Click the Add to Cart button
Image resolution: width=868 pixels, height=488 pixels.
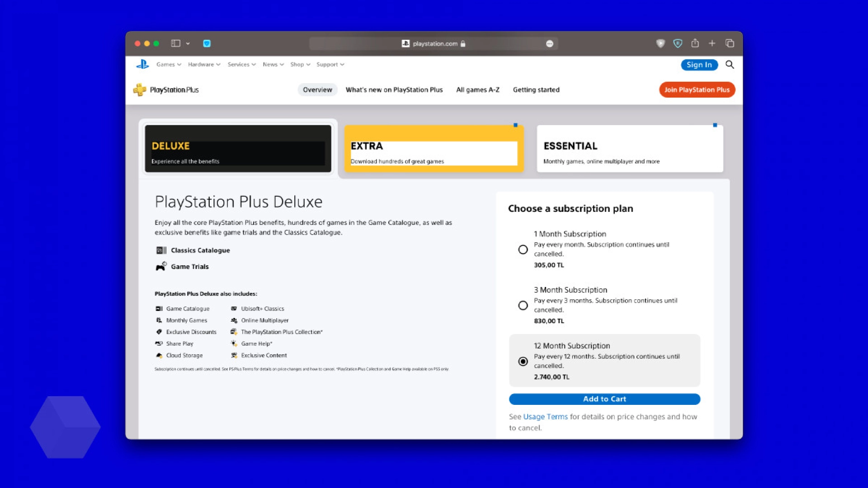pyautogui.click(x=604, y=399)
